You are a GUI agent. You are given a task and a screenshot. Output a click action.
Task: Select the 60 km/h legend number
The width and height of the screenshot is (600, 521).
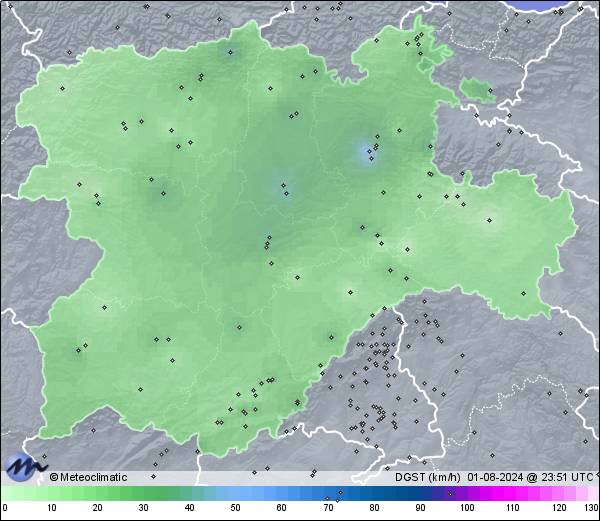point(282,508)
